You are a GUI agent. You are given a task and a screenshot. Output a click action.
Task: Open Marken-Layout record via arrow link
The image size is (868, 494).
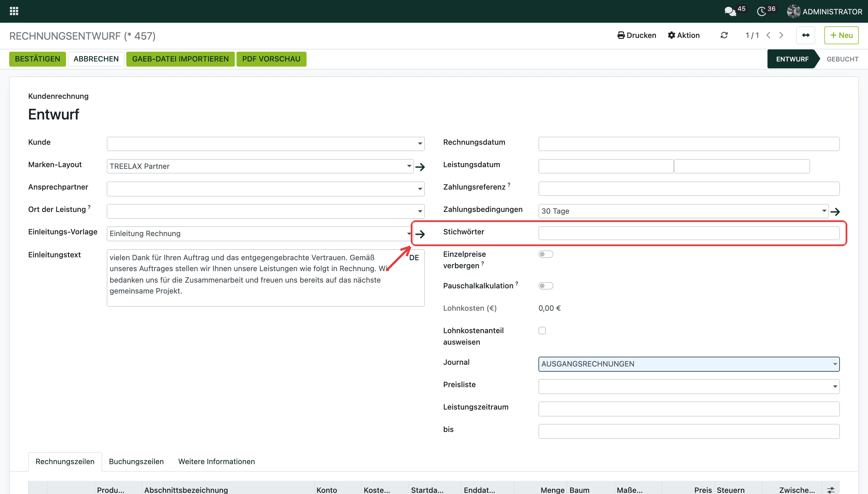pyautogui.click(x=420, y=167)
